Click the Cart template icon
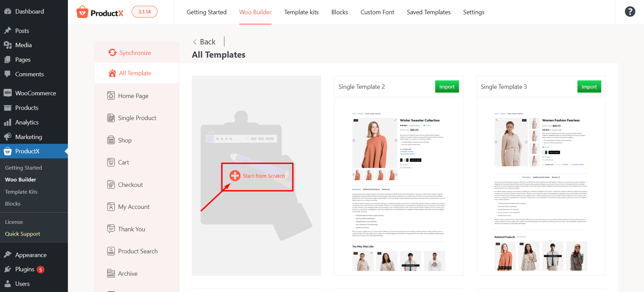Screen dimensions: 644x292 [111, 162]
